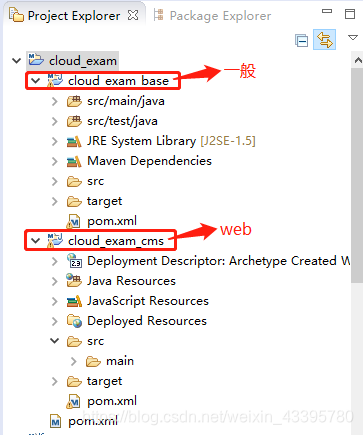The image size is (363, 435).
Task: Click the cloud_exam Maven project icon
Action: tap(36, 59)
